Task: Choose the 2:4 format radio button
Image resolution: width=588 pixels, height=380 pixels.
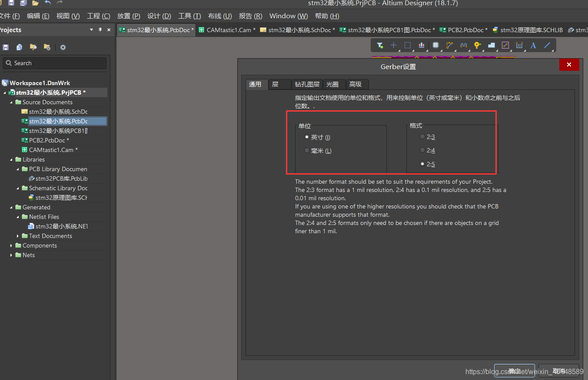Action: point(422,150)
